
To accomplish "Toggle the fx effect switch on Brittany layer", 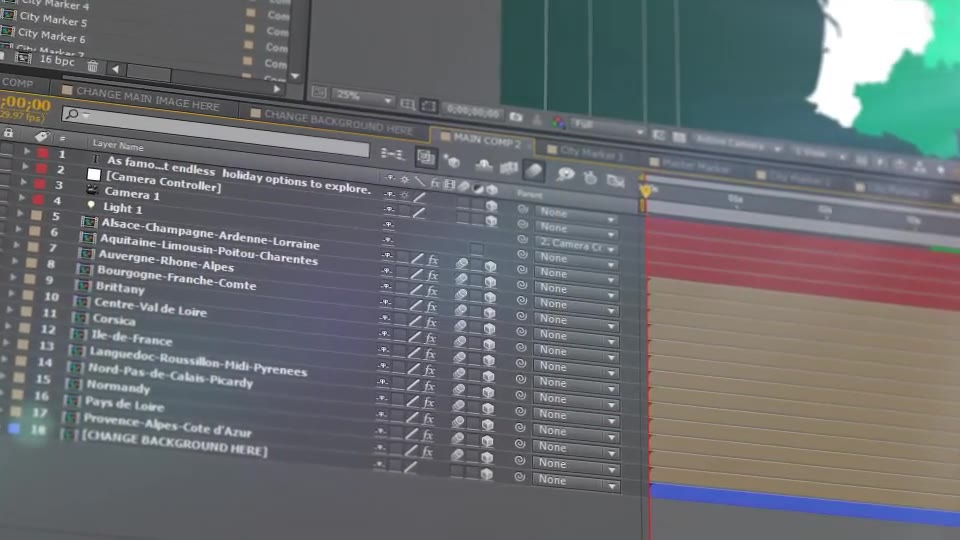I will 432,322.
